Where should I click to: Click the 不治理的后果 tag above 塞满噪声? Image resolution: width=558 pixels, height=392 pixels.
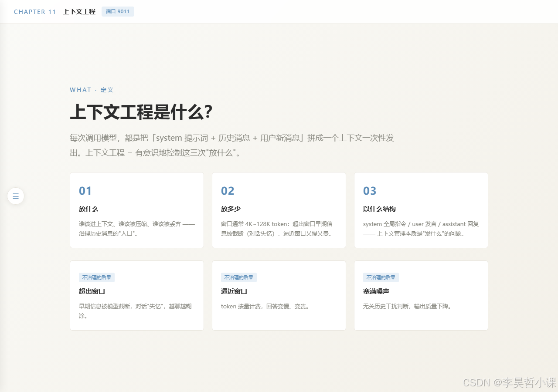[x=381, y=277]
